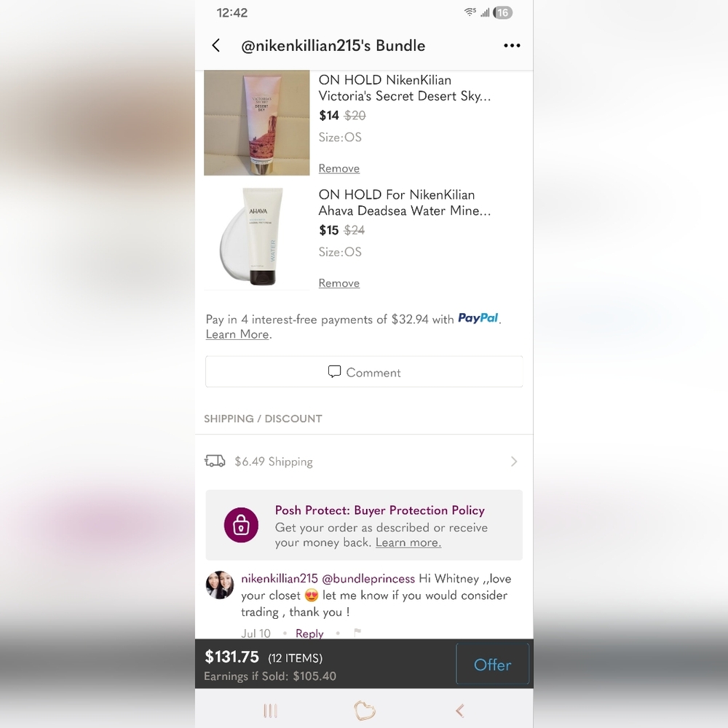Expand the $6.49 Shipping chevron
Screen dimensions: 728x728
pos(513,462)
